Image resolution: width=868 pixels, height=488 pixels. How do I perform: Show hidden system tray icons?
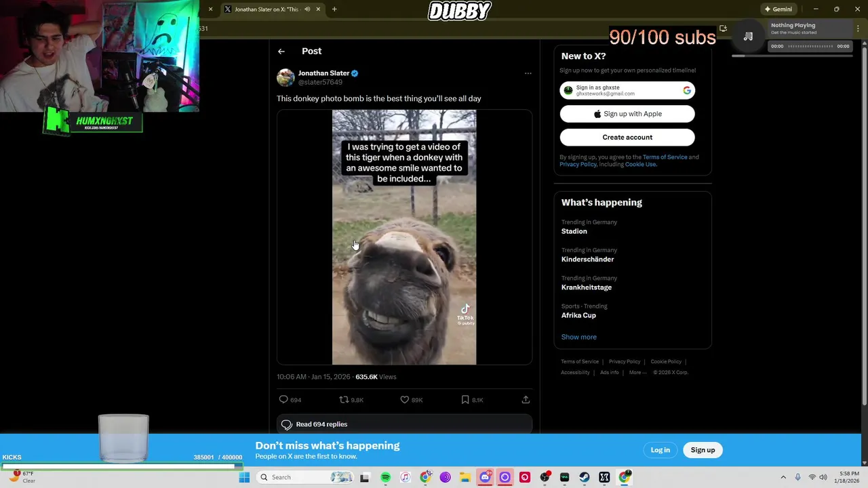(x=783, y=477)
